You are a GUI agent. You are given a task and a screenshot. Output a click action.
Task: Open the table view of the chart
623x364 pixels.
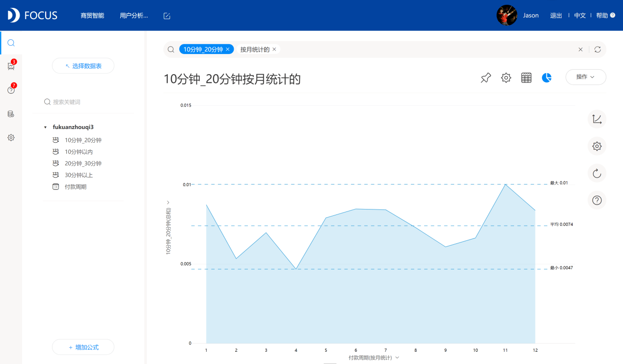(526, 78)
